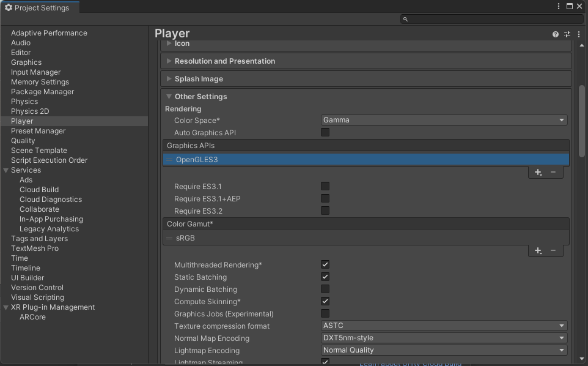This screenshot has width=588, height=366.
Task: Grab the sRGB reorder handle
Action: 169,238
